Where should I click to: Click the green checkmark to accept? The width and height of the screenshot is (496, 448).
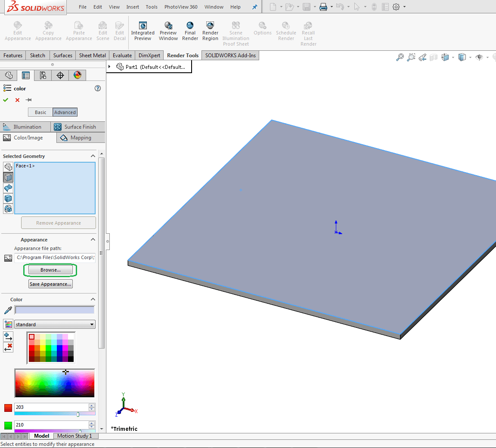pos(6,100)
